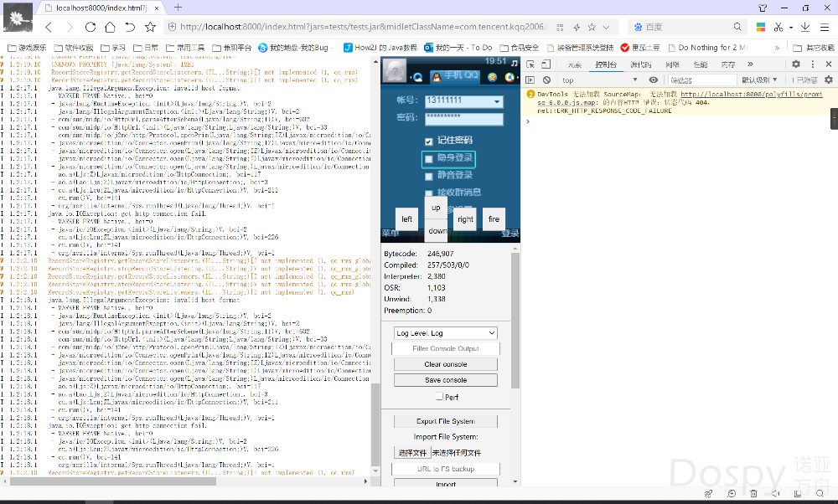Click the log pane horizontal scrollbar thumb
Screen dimensions: 838x504
(113, 481)
